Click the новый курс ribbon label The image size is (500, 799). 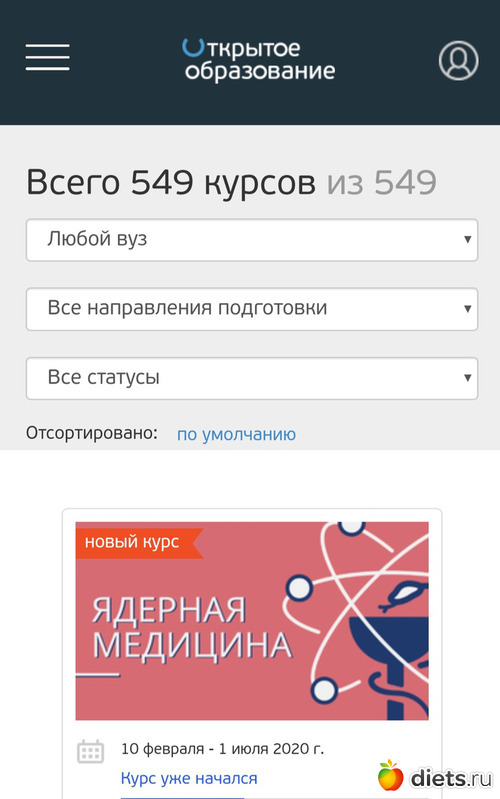pos(132,541)
